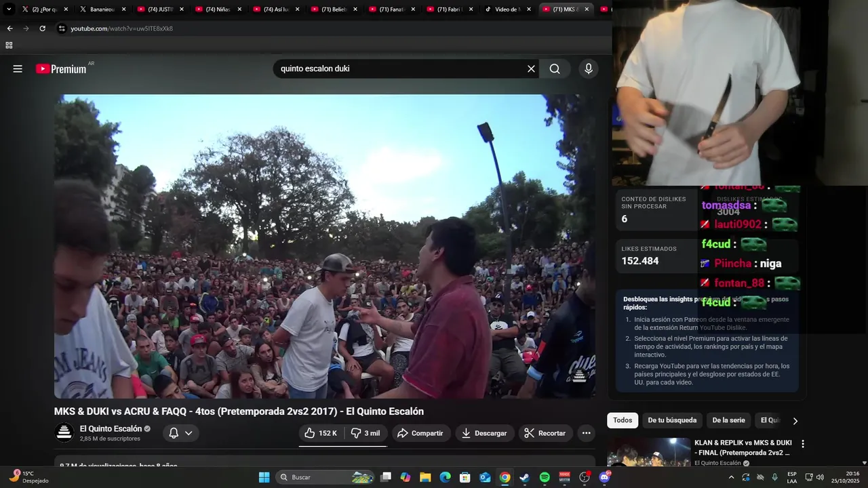Open the El Quinto Escalón channel name link
Viewport: 868px width, 488px height.
[x=111, y=428]
